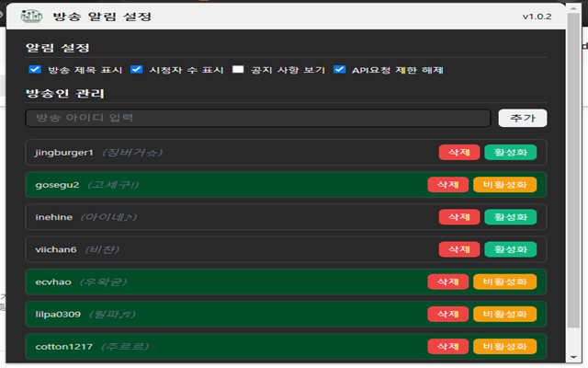Image resolution: width=588 pixels, height=368 pixels.
Task: Click the (징버거☆) nickname text
Action: [x=132, y=153]
